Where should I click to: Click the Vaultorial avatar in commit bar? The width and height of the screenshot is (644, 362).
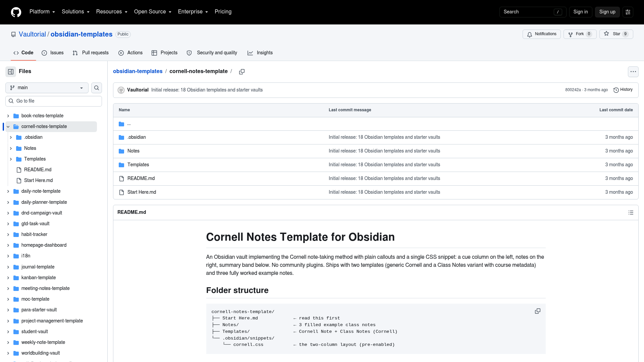pyautogui.click(x=121, y=90)
